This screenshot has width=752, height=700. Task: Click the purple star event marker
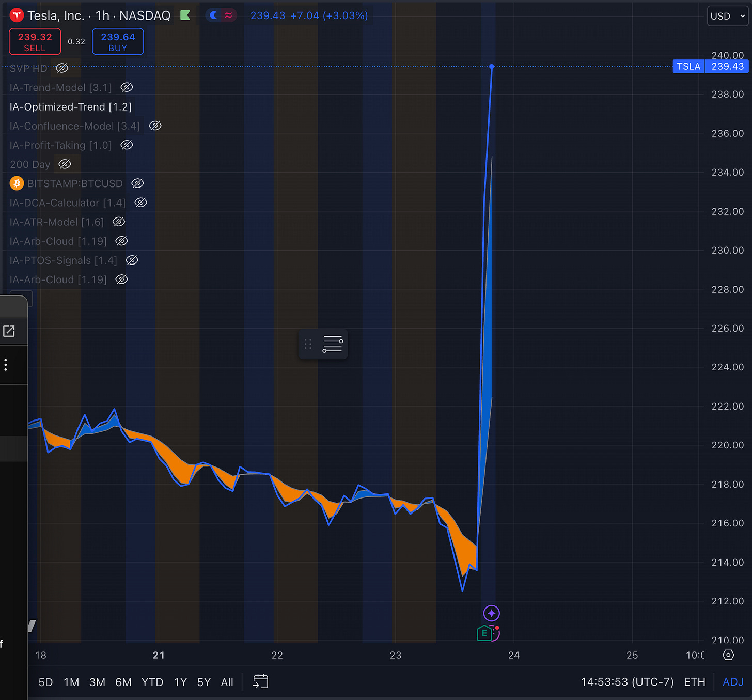(x=491, y=613)
